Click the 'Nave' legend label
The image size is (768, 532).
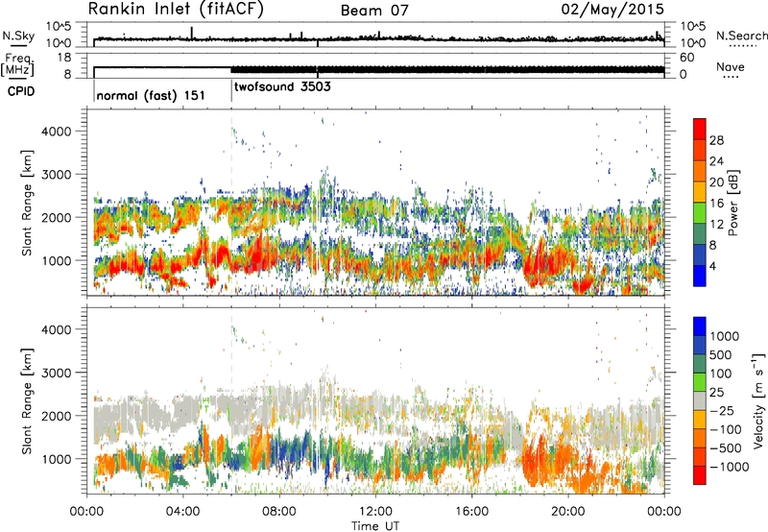[x=731, y=67]
